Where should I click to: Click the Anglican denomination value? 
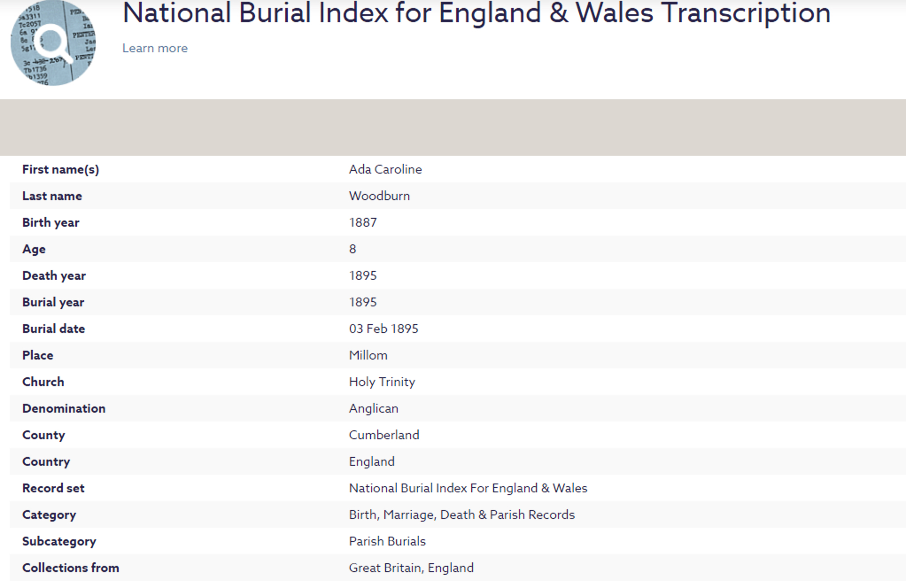coord(374,409)
